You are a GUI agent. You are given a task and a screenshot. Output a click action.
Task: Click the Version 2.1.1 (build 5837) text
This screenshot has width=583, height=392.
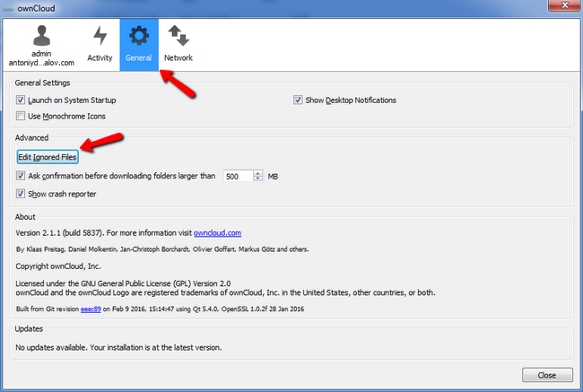click(58, 233)
